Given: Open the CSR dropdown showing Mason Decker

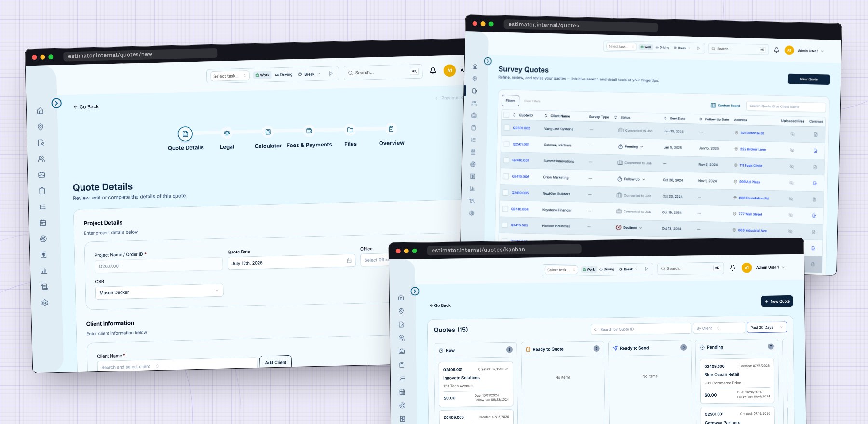Looking at the screenshot, I should click(159, 291).
